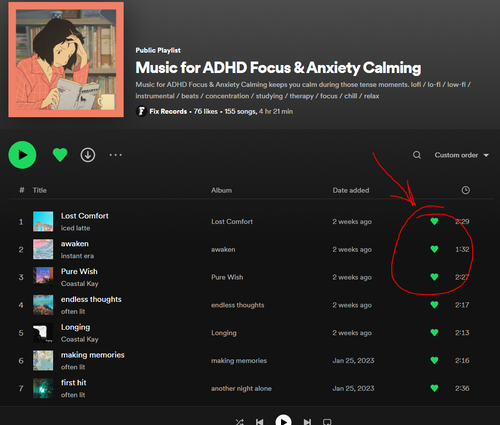Download the playlist with the arrow icon
The width and height of the screenshot is (500, 425).
(x=88, y=155)
